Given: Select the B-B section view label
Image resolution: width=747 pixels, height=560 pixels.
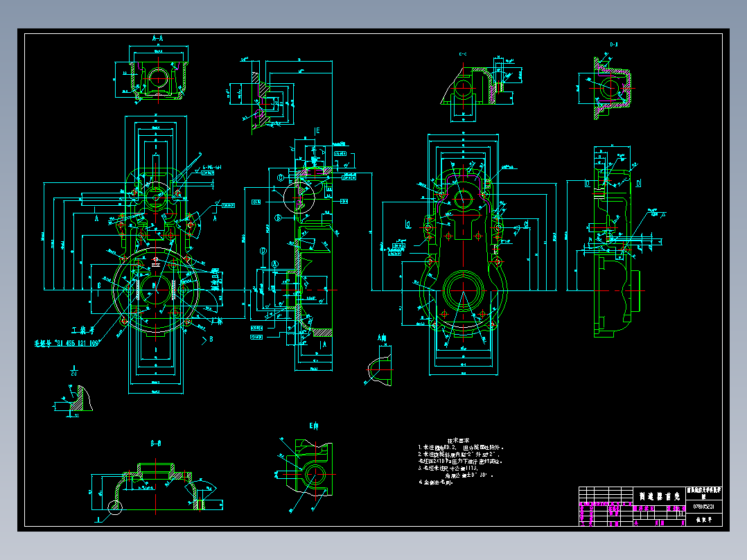Looking at the screenshot, I should point(156,444).
